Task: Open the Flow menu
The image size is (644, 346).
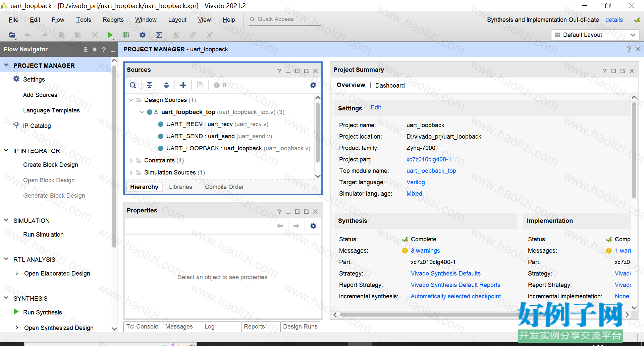Action: click(58, 20)
